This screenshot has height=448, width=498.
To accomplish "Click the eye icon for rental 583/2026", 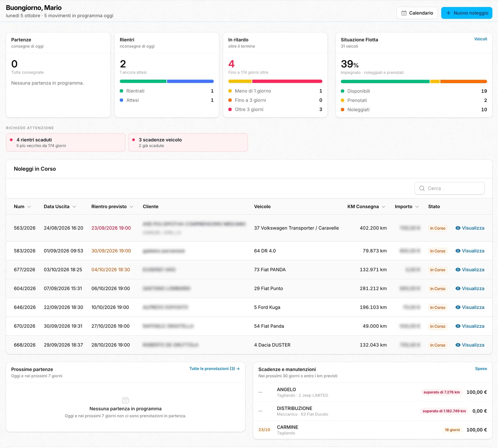I will (x=458, y=251).
